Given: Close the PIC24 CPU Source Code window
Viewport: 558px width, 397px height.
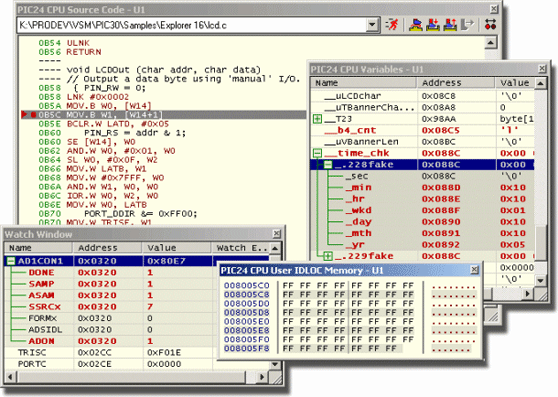Looking at the screenshot, I should 494,9.
